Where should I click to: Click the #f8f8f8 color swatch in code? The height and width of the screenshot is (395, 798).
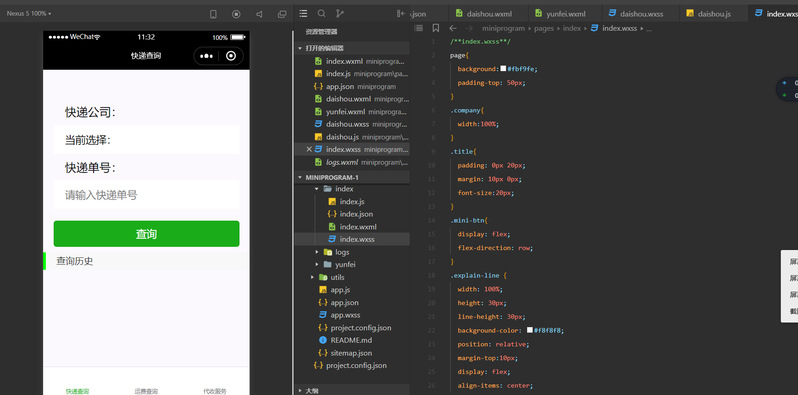[530, 330]
